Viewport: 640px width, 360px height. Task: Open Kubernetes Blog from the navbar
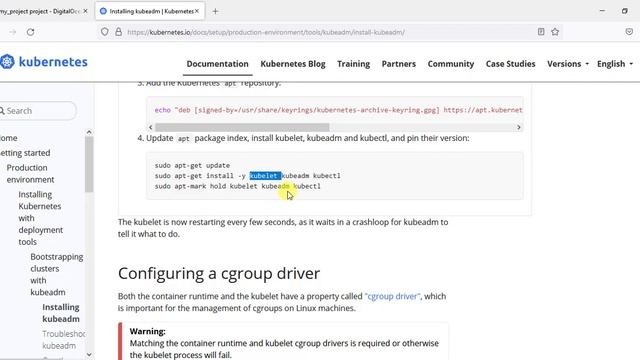point(293,64)
